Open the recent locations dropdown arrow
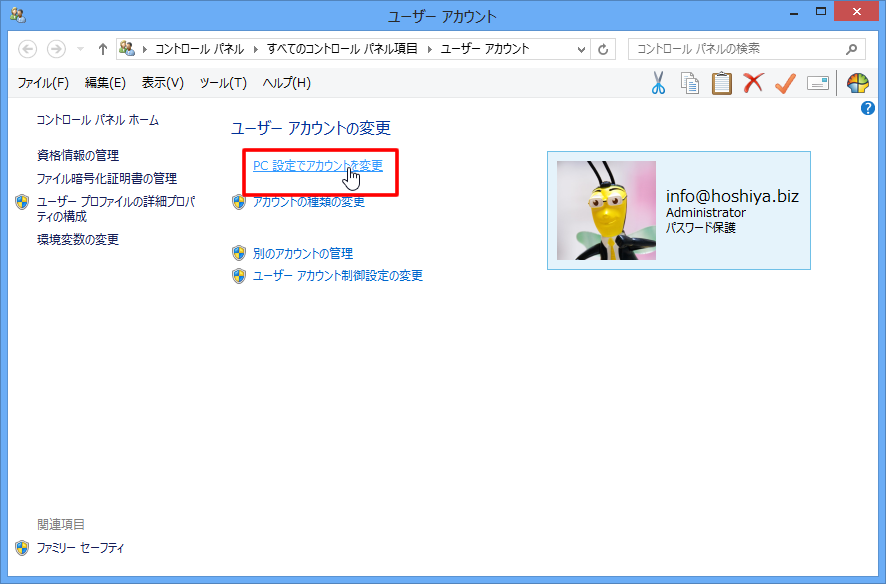This screenshot has height=584, width=886. [80, 49]
